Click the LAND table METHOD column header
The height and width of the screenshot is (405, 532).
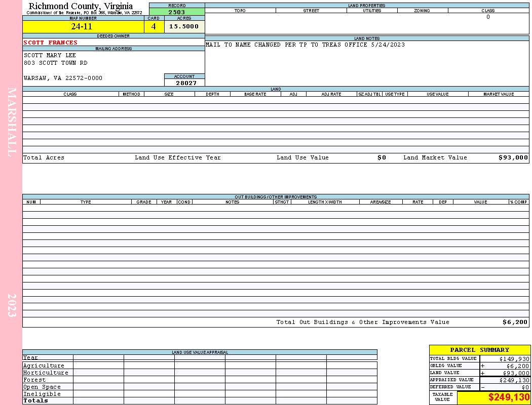point(131,94)
